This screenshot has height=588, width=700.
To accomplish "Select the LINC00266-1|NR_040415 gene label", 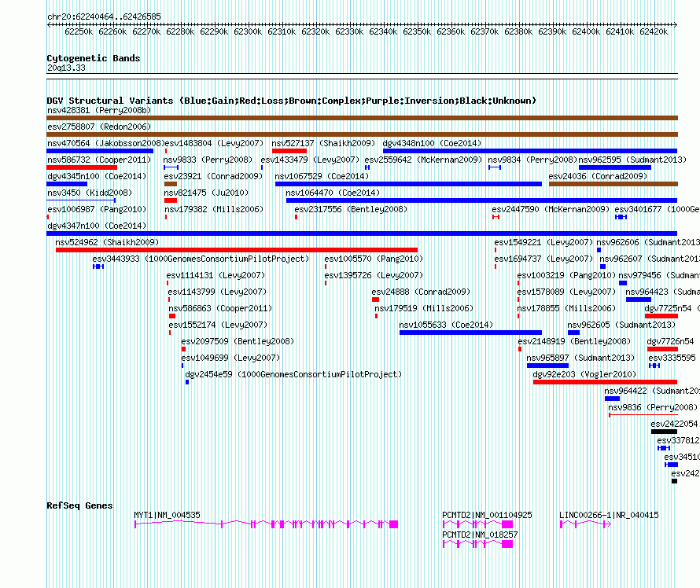I will click(x=609, y=515).
